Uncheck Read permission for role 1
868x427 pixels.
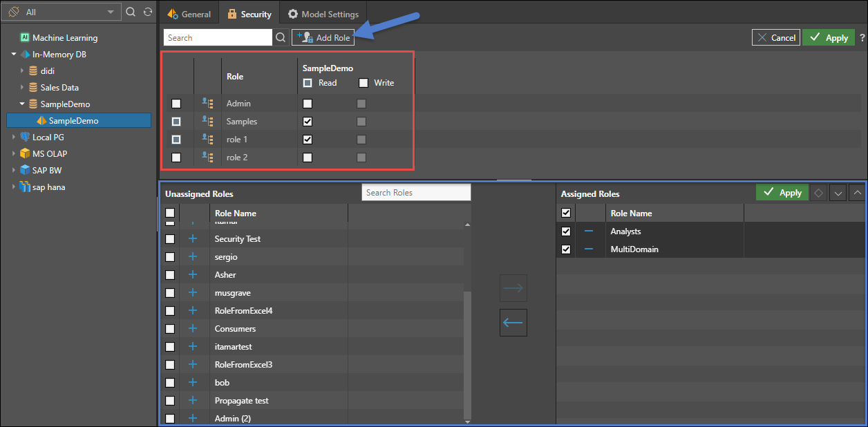coord(308,140)
